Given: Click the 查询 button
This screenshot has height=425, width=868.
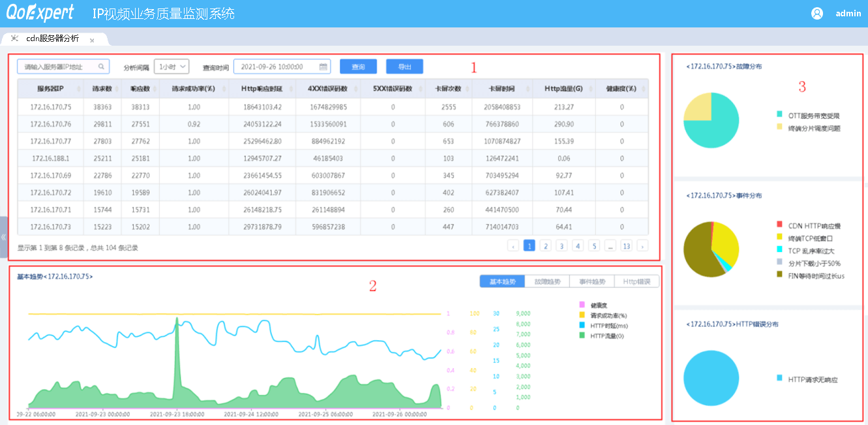Looking at the screenshot, I should point(358,67).
